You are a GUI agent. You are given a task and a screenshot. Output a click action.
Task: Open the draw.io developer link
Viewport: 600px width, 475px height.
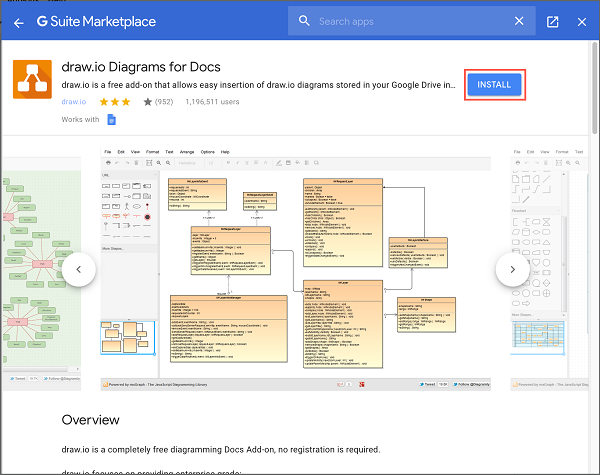point(74,101)
